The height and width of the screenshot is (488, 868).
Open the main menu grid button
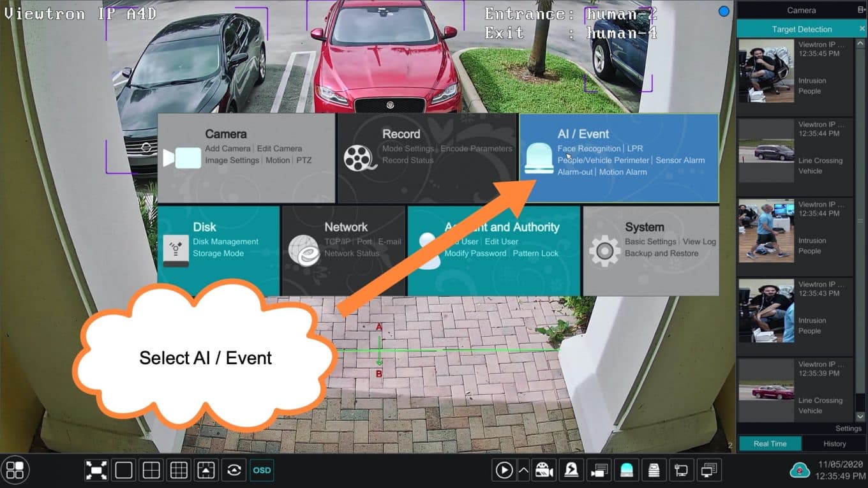15,470
